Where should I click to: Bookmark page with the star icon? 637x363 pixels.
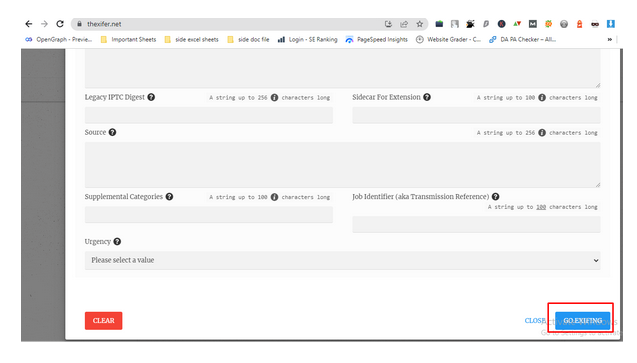420,24
